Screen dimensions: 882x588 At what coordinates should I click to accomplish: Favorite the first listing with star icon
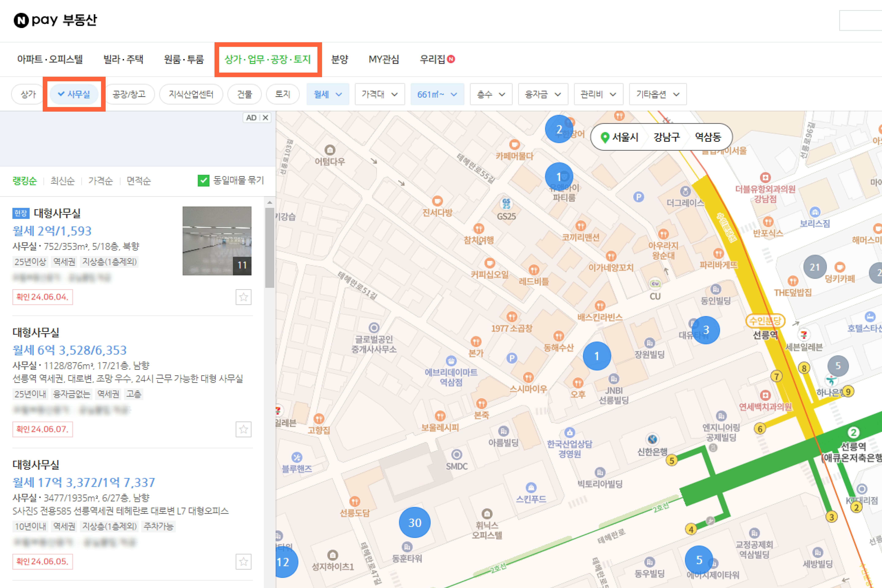pyautogui.click(x=243, y=297)
